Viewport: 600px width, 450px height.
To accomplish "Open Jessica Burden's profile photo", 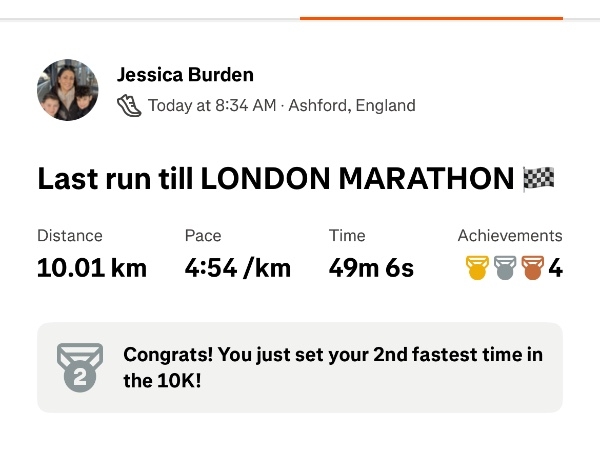I will click(x=68, y=90).
